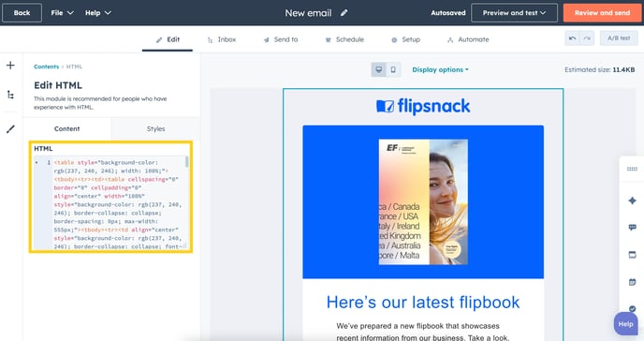
Task: Click the Add module plus icon
Action: (x=10, y=66)
